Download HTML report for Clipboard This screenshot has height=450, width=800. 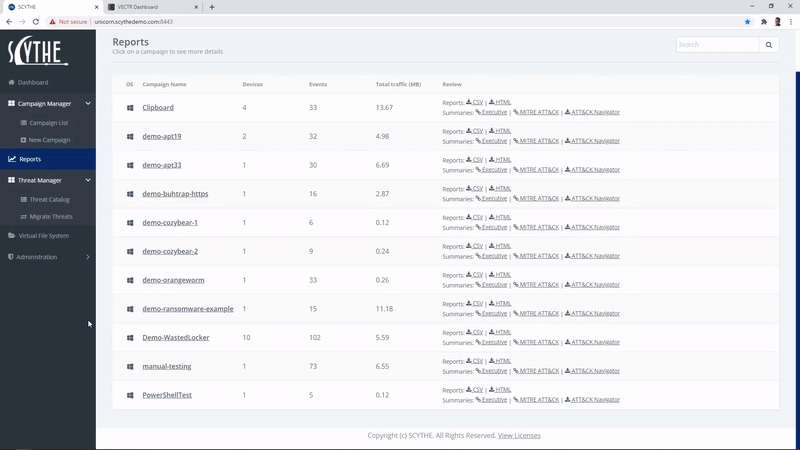[x=500, y=103]
